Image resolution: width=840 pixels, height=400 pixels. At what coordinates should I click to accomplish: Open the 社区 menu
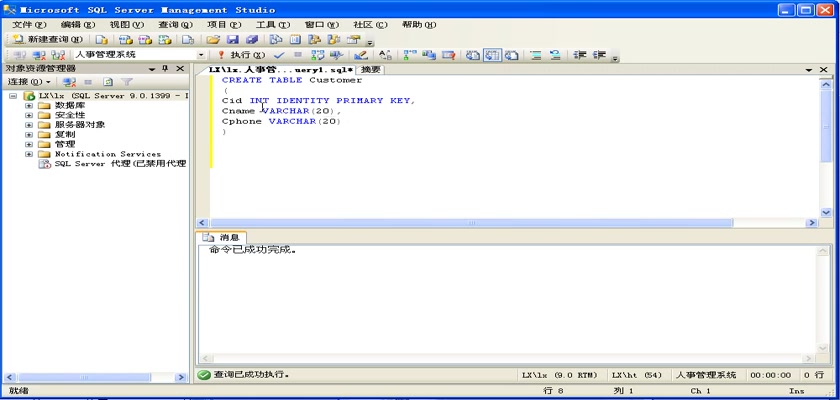370,25
